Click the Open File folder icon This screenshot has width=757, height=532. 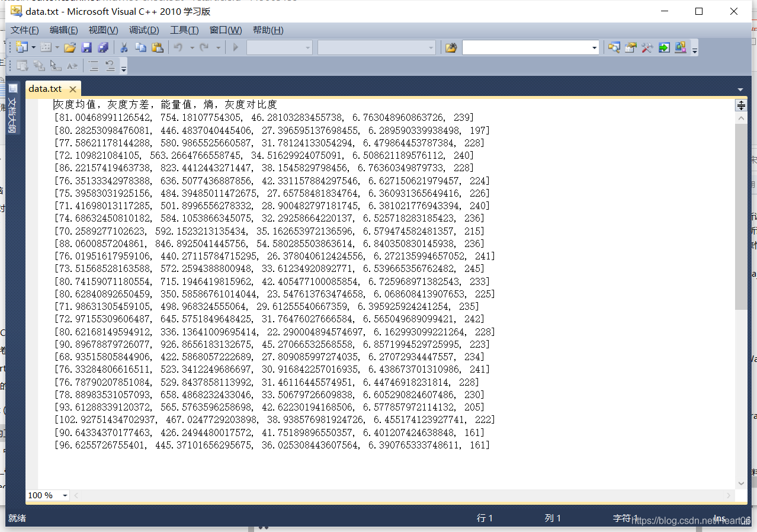70,47
